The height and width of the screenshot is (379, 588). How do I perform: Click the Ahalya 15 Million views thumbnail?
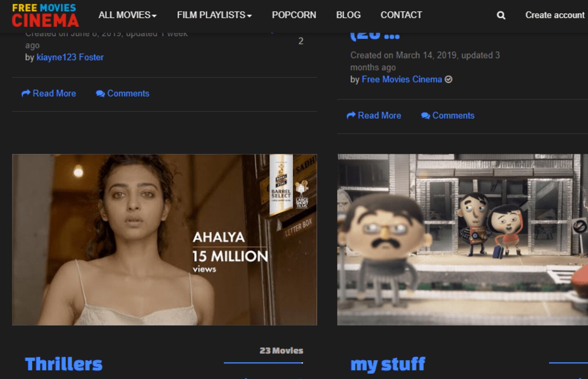coord(164,239)
